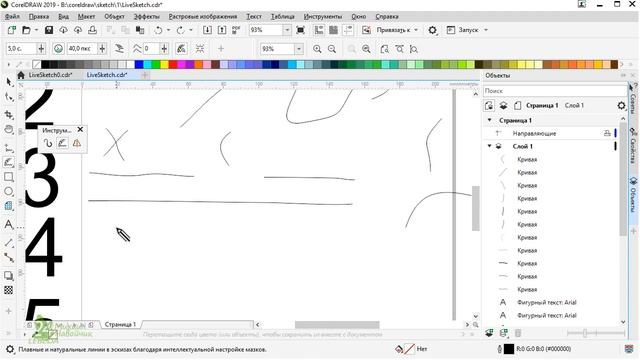Open the Инструменты menu

tap(323, 17)
